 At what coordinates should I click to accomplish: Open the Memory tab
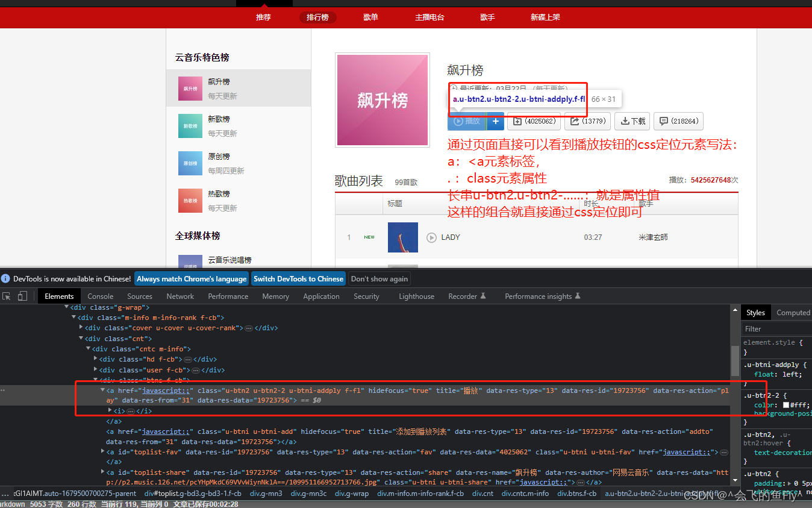click(275, 296)
